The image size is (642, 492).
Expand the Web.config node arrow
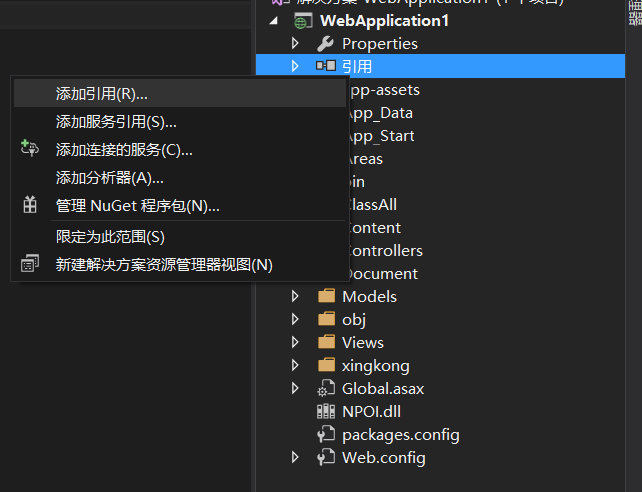click(x=295, y=457)
